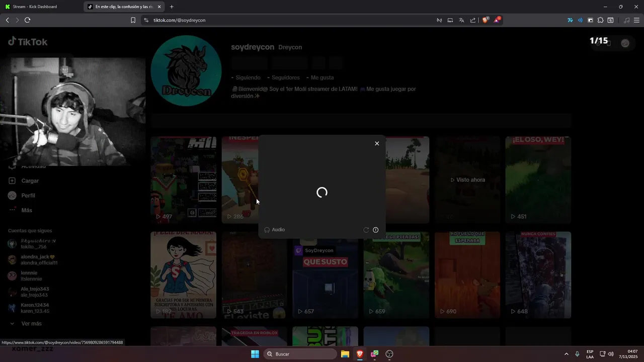Open the volume speaker tray icon
Image resolution: width=644 pixels, height=362 pixels.
611,354
